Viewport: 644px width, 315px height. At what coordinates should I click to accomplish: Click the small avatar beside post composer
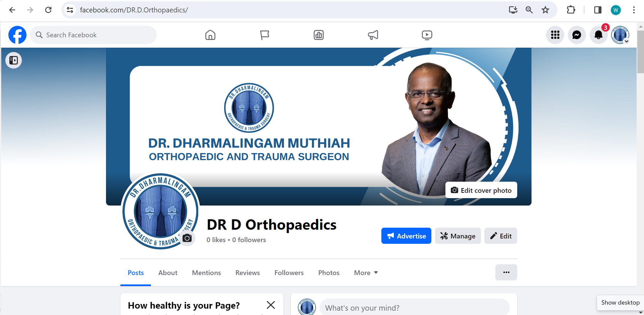pyautogui.click(x=307, y=307)
